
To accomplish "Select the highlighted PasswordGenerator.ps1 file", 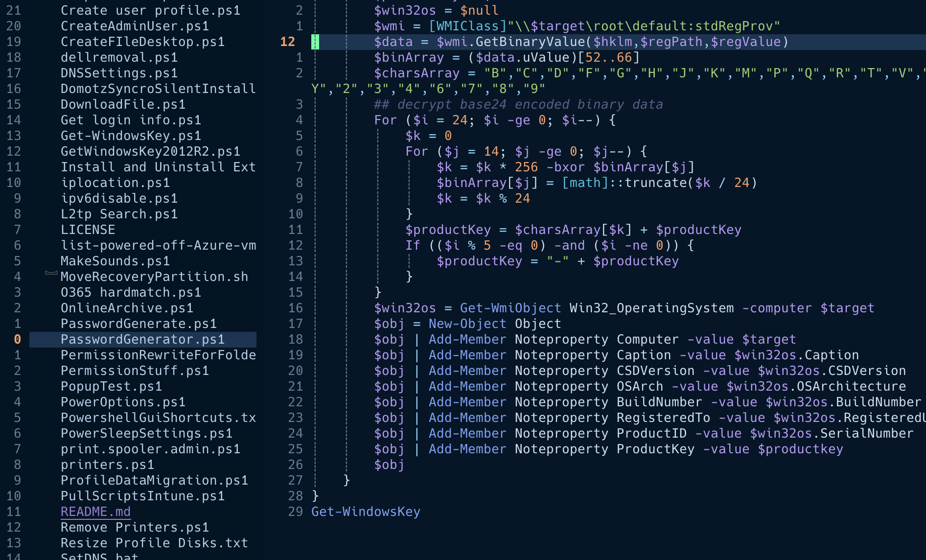I will coord(142,339).
